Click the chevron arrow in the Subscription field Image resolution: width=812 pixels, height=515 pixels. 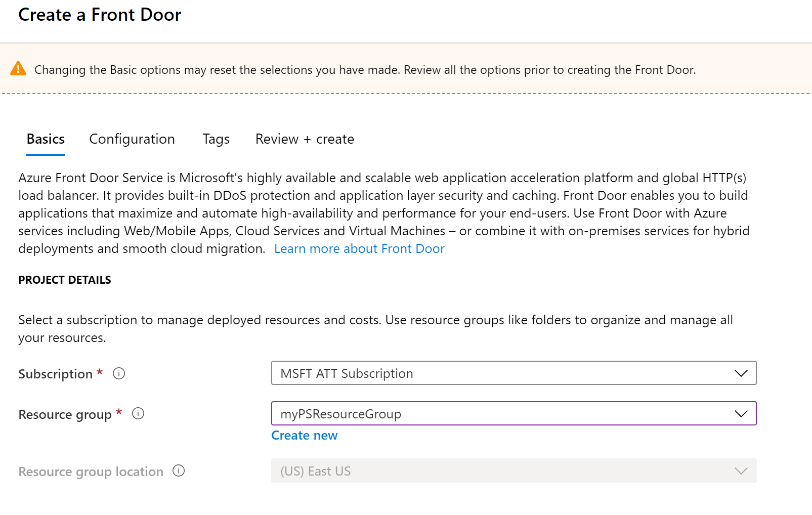pyautogui.click(x=741, y=373)
